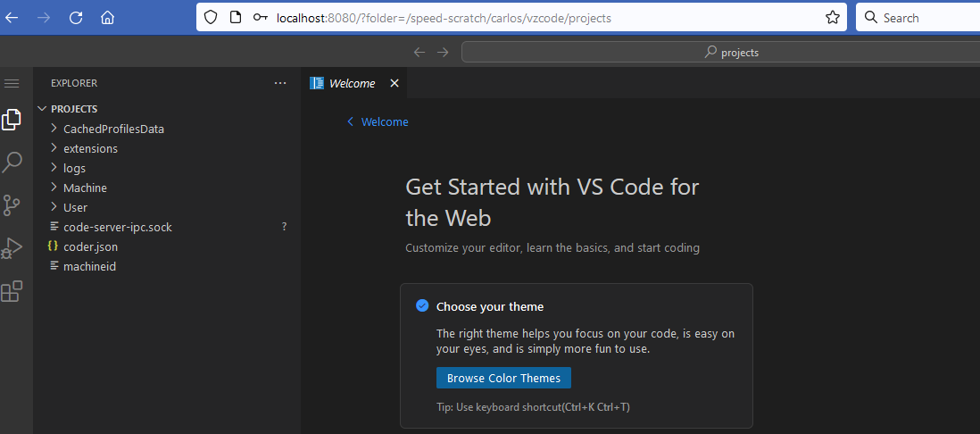Viewport: 980px width, 434px height.
Task: Open Explorer's more actions ellipsis menu
Action: pos(280,83)
